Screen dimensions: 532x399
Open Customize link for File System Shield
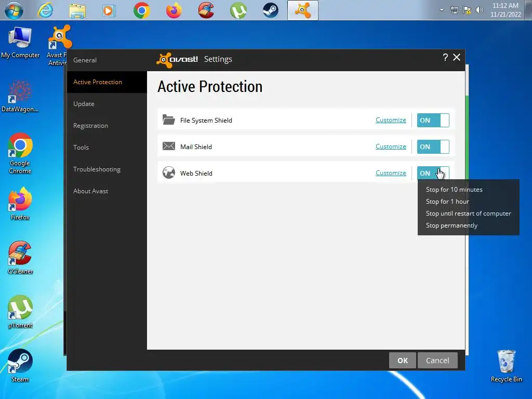click(391, 120)
